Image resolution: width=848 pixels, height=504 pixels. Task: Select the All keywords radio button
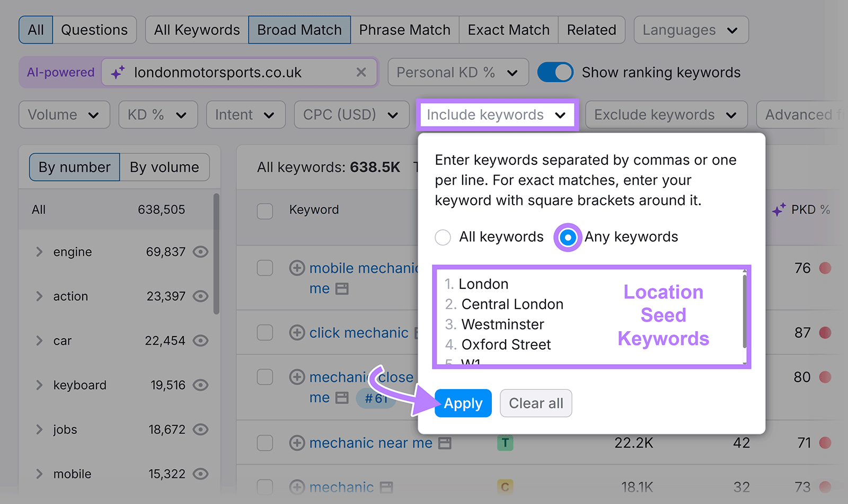point(443,237)
